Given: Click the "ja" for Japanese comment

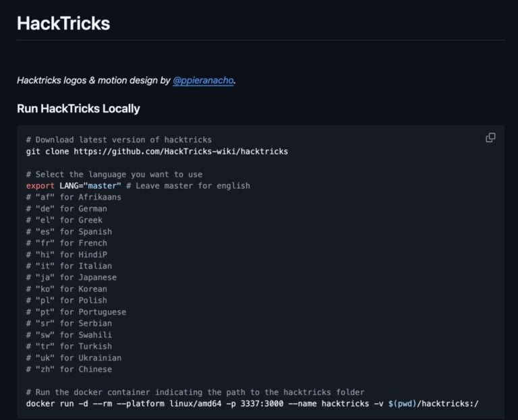Looking at the screenshot, I should tap(71, 277).
